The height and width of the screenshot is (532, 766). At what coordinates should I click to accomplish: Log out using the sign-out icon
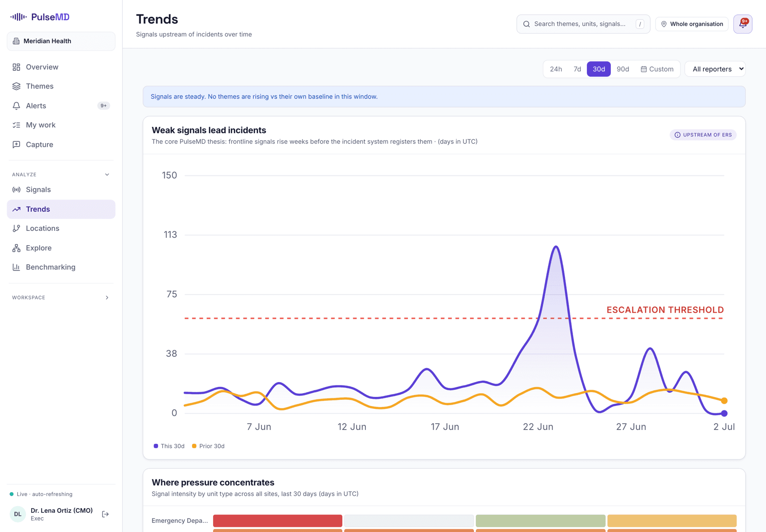coord(105,514)
